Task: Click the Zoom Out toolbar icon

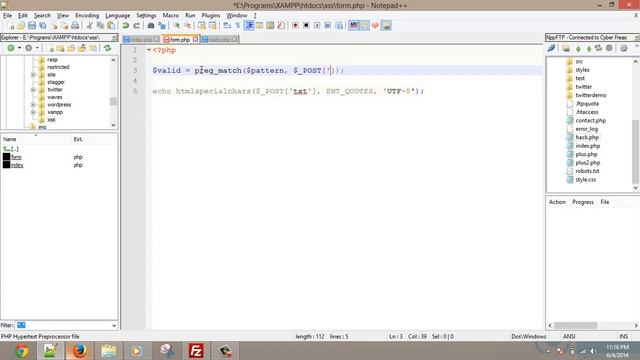Action: pos(187,26)
